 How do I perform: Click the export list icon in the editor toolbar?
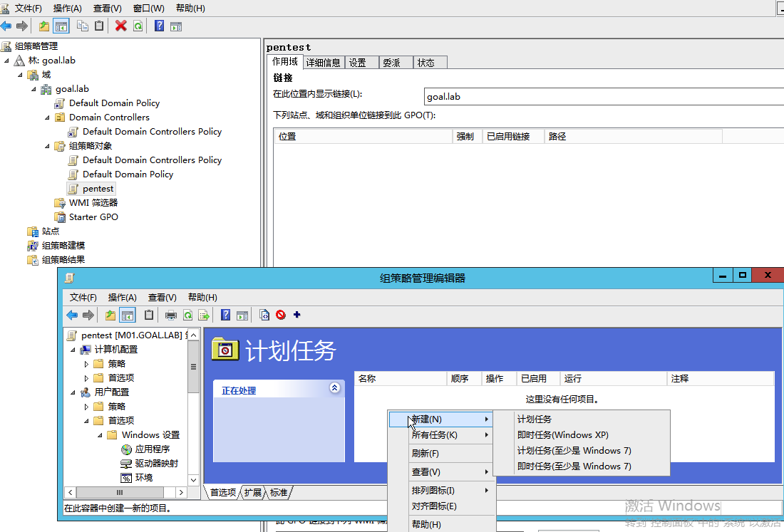(204, 315)
